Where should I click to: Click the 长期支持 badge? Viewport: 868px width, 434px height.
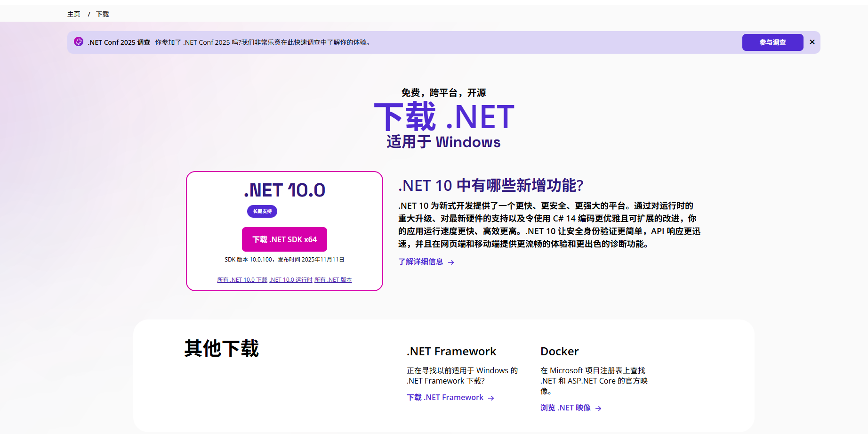(262, 212)
